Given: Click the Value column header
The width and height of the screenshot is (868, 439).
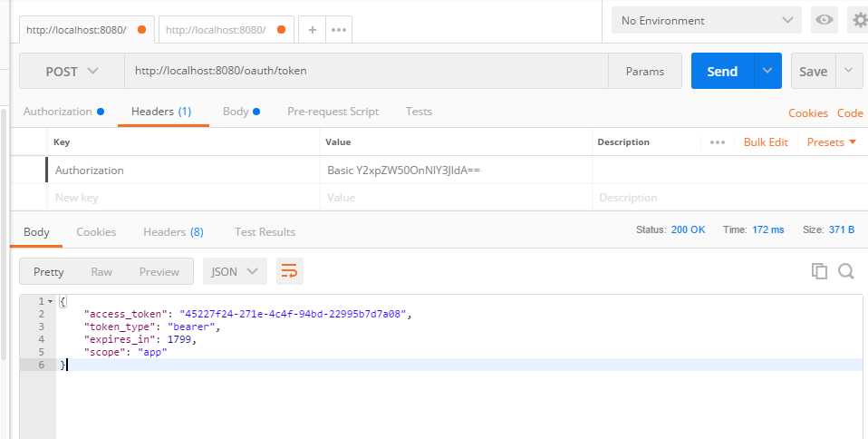Looking at the screenshot, I should pyautogui.click(x=338, y=142).
